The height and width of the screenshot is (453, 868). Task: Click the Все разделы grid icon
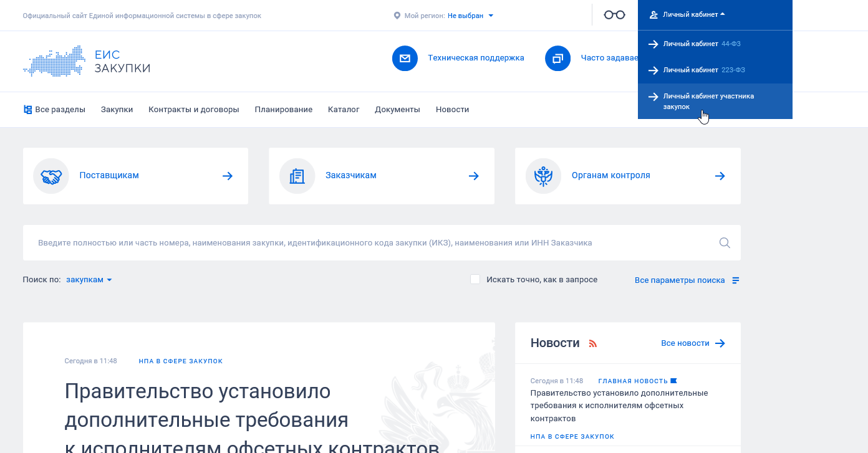pos(27,110)
